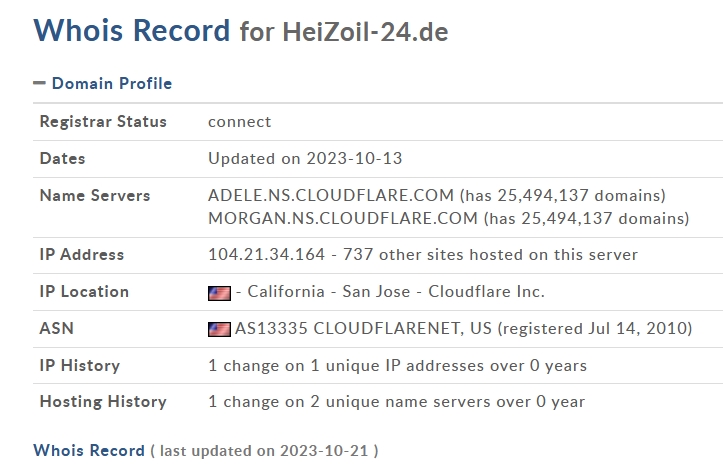723x467 pixels.
Task: Open 737 other sites hosted link
Action: click(x=490, y=254)
